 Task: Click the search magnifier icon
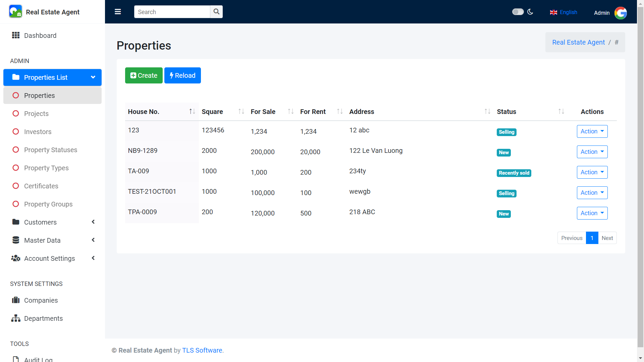click(216, 12)
